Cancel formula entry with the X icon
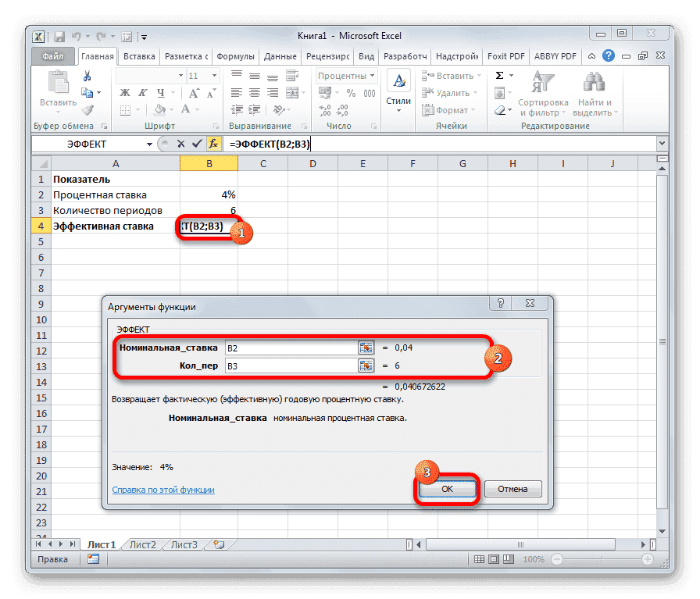This screenshot has height=599, width=700. (181, 144)
